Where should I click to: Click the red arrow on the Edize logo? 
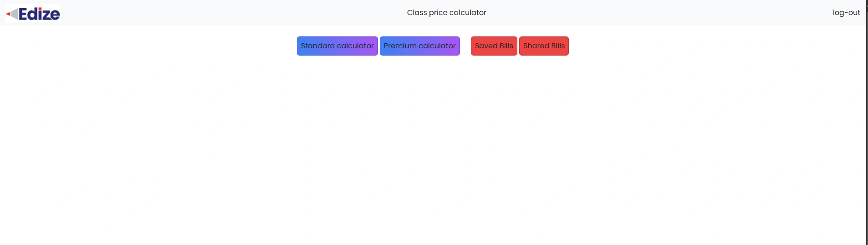[8, 14]
